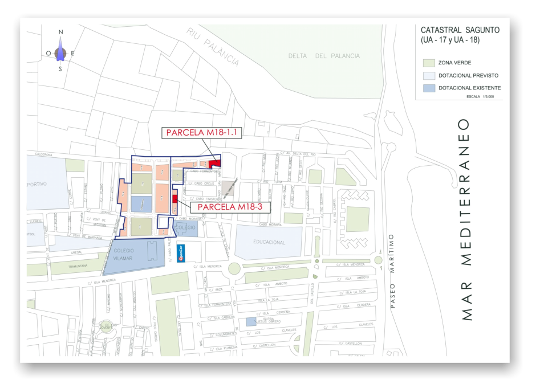Click the C/ AV. DELTA DEL RIO label

[x=298, y=154]
